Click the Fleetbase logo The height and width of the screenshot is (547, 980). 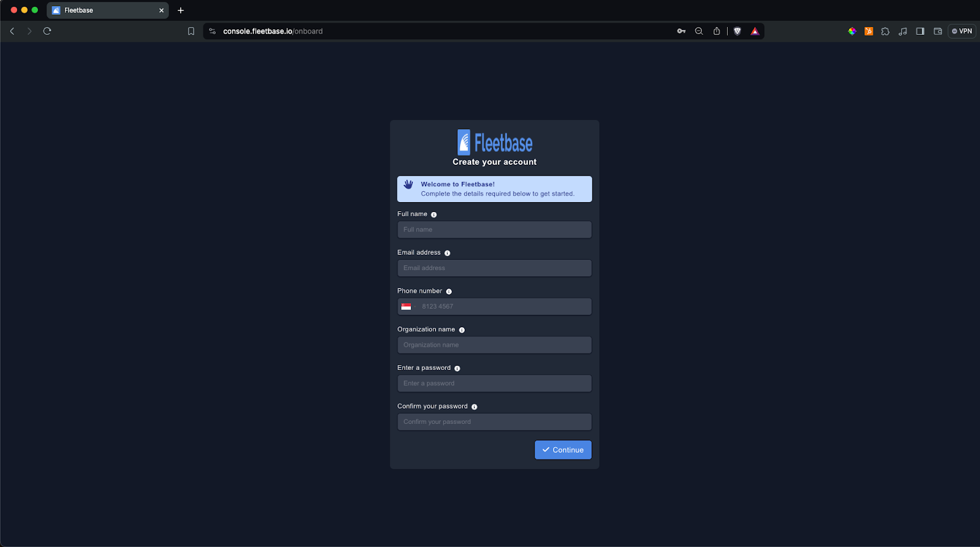[x=495, y=142]
